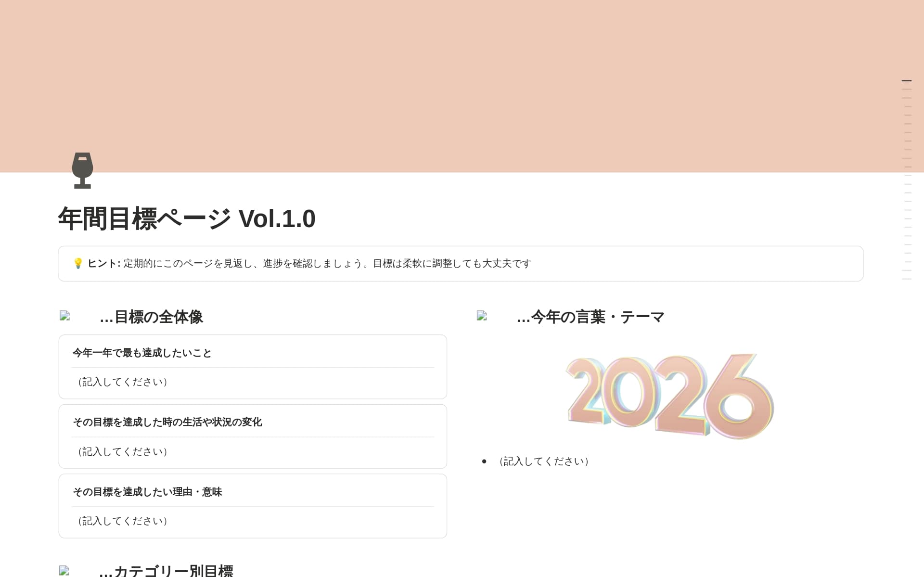Select the page title 年間目標ページ Vol.1.0
The width and height of the screenshot is (924, 577).
pos(187,218)
